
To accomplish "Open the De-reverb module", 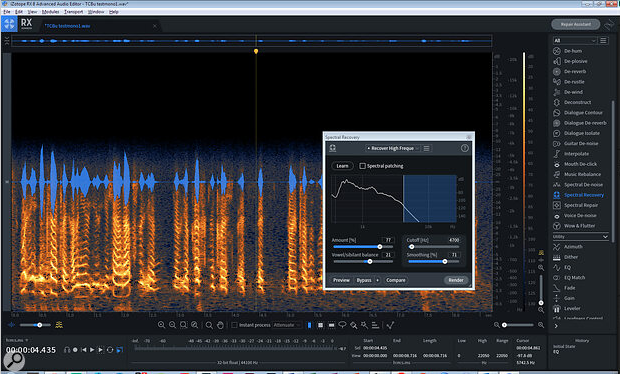I will (x=575, y=72).
